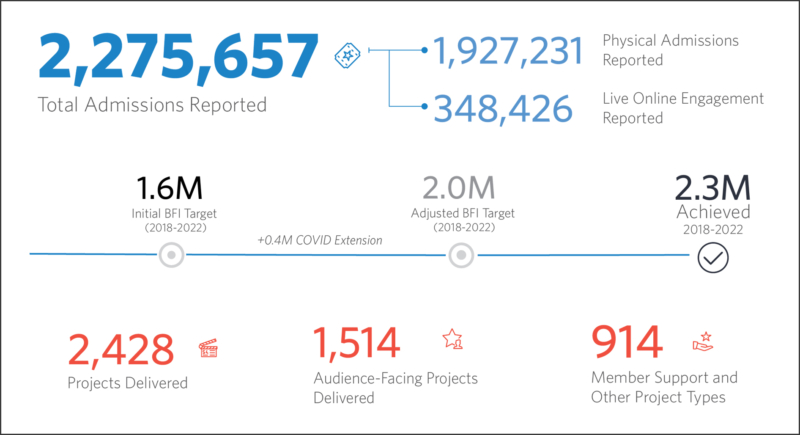The width and height of the screenshot is (800, 435).
Task: Click the 1.6M initial target value
Action: [x=172, y=188]
